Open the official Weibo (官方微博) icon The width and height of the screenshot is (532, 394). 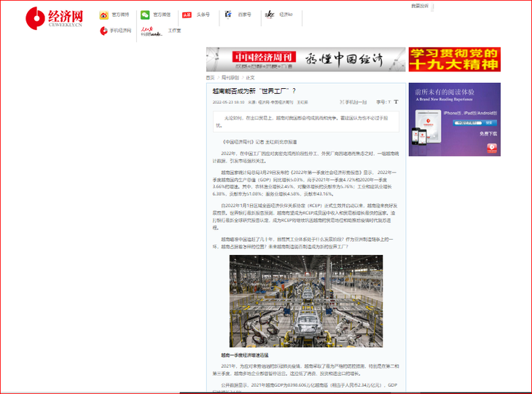point(103,15)
